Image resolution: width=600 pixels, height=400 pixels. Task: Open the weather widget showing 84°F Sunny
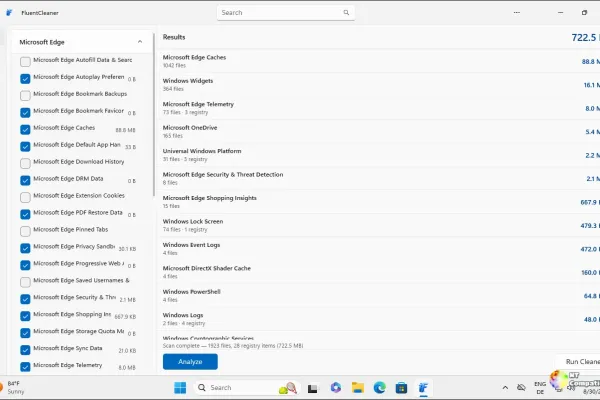tap(13, 387)
